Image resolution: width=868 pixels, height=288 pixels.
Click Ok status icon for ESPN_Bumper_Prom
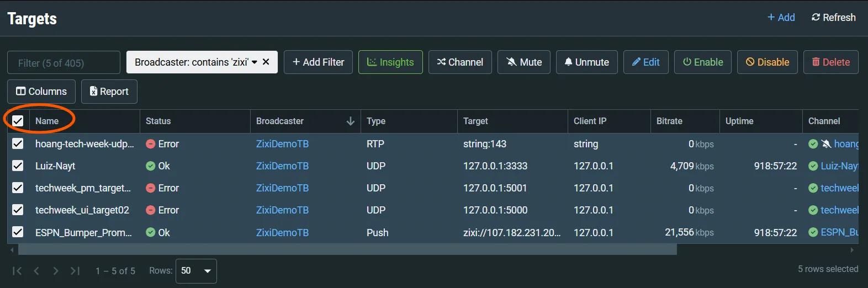150,233
